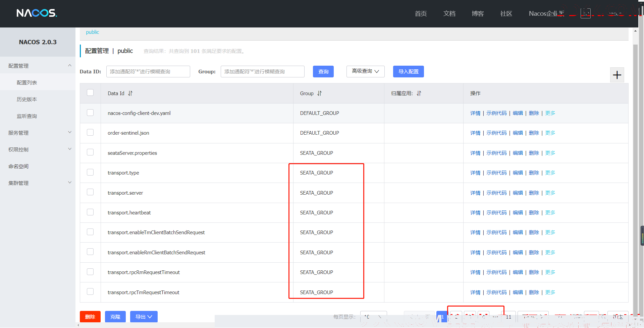Open 详情 for order-sentinel.json
This screenshot has width=644, height=328.
475,133
